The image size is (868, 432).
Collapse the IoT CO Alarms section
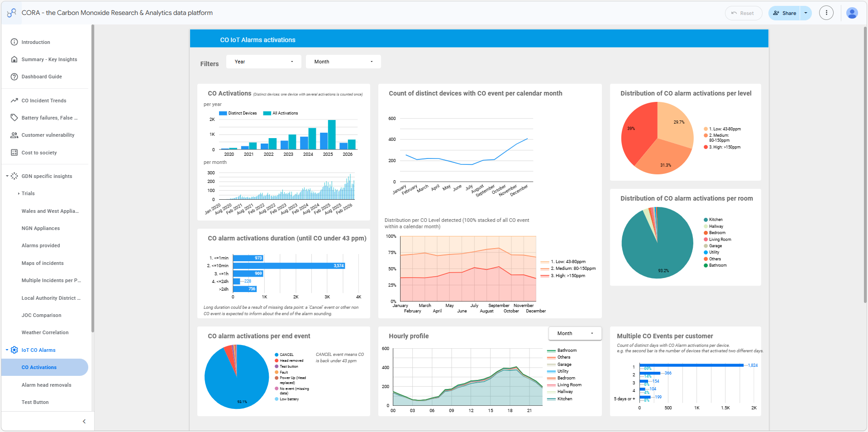[x=7, y=350]
